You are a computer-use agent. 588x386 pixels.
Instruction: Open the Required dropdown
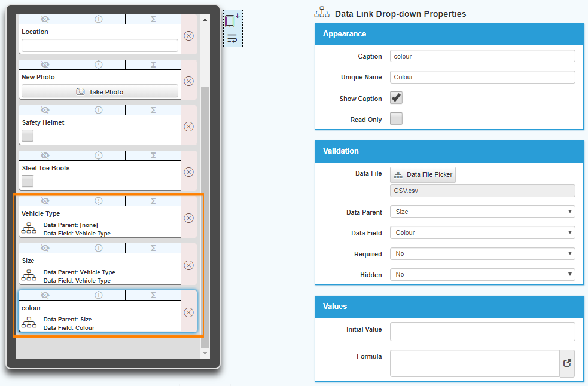(x=482, y=253)
